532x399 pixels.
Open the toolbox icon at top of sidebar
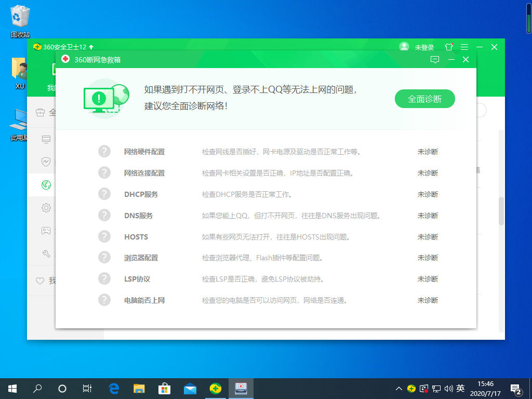(x=41, y=112)
